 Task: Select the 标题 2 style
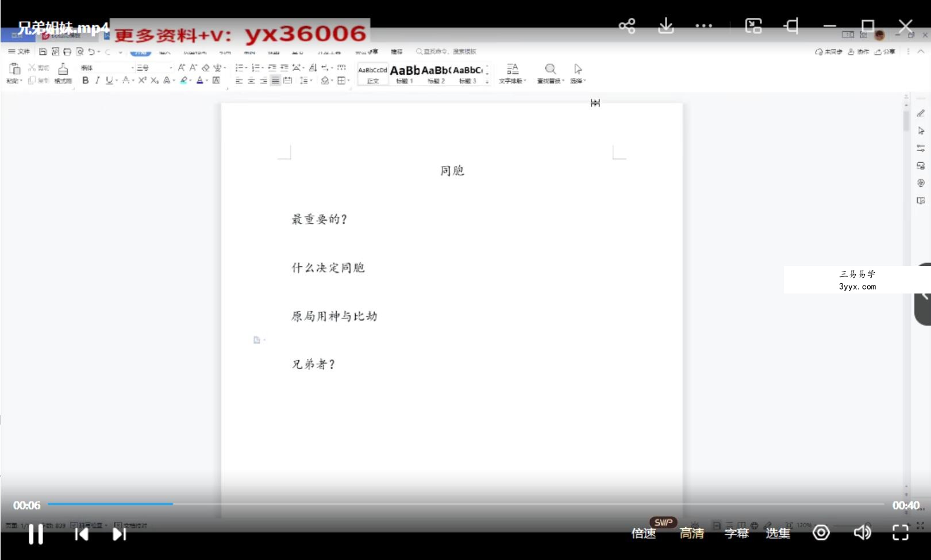click(436, 75)
